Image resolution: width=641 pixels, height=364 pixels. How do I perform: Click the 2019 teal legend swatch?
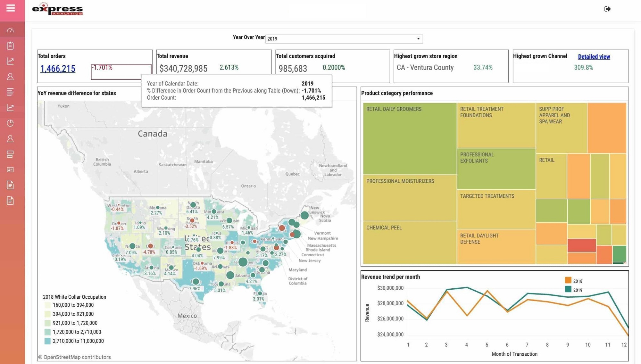[568, 289]
